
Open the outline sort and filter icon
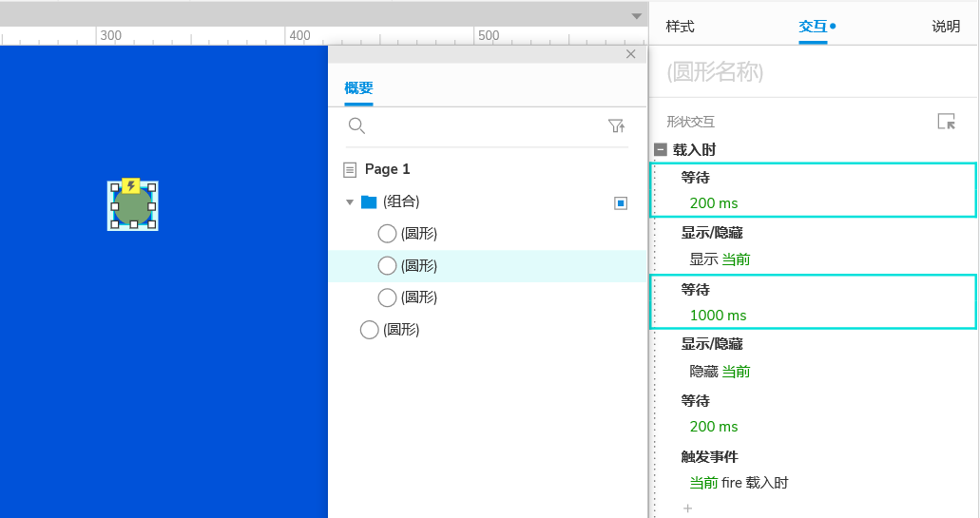coord(617,125)
